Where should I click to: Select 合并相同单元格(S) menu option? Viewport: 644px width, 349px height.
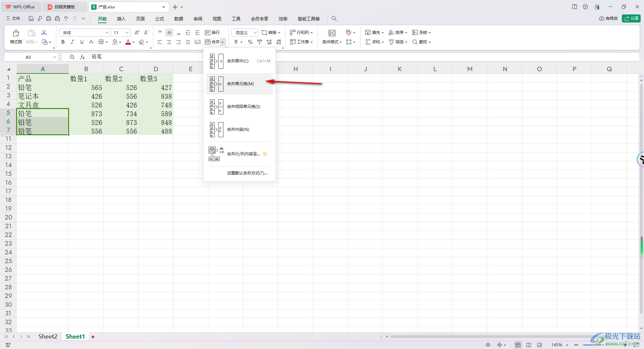coord(239,107)
